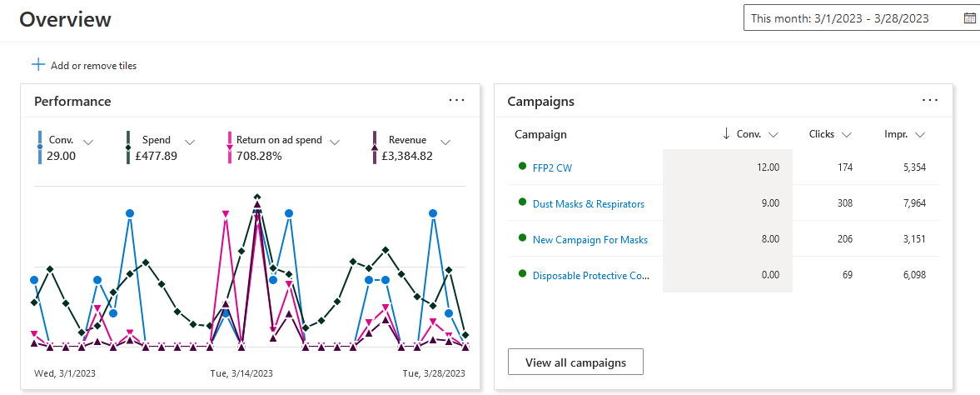This screenshot has height=395, width=980.
Task: Expand the Conv. metric dropdown in Performance
Action: pos(88,142)
